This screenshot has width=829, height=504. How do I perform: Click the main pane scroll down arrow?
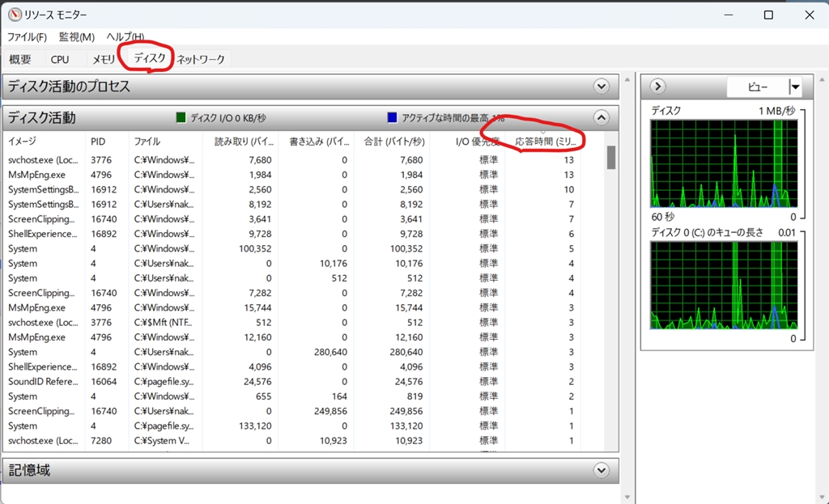tap(627, 497)
